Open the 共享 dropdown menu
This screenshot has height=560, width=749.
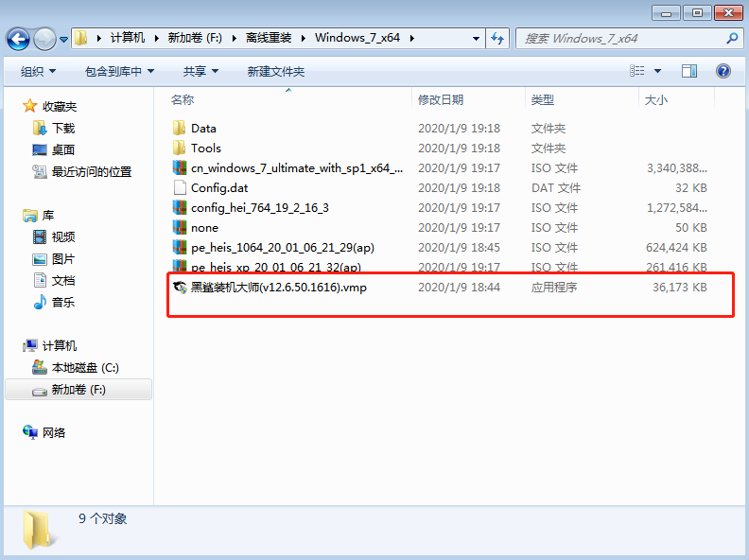200,71
